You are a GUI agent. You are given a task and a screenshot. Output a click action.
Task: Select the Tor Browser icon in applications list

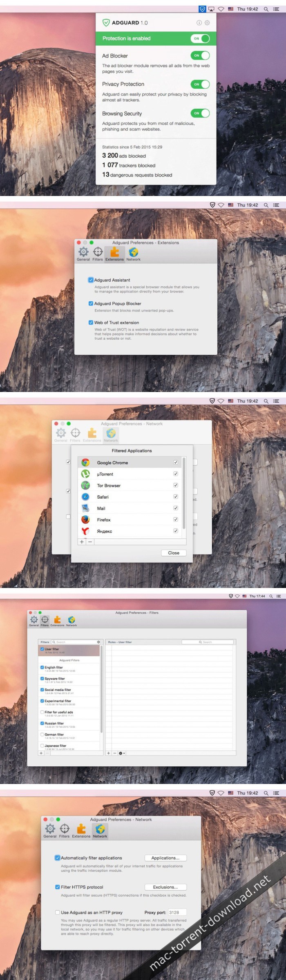click(85, 486)
